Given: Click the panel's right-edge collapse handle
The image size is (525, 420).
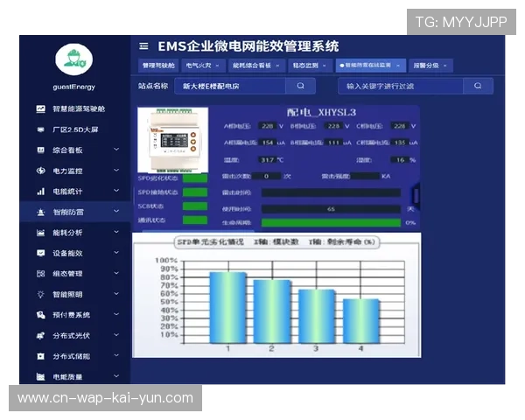Looking at the screenshot, I should click(x=416, y=196).
